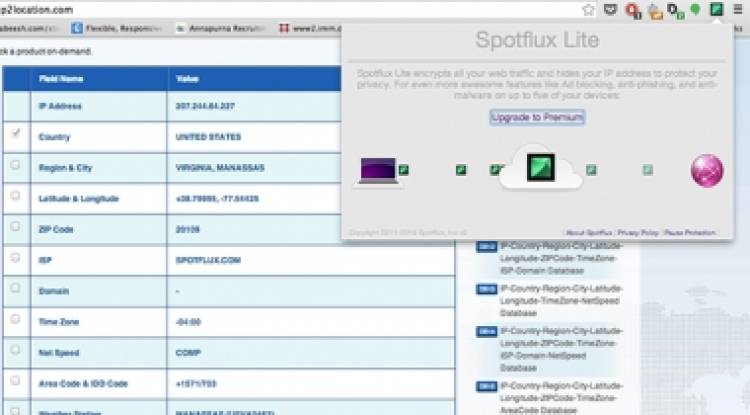
Task: Toggle the Domain row checkbox
Action: 15,288
